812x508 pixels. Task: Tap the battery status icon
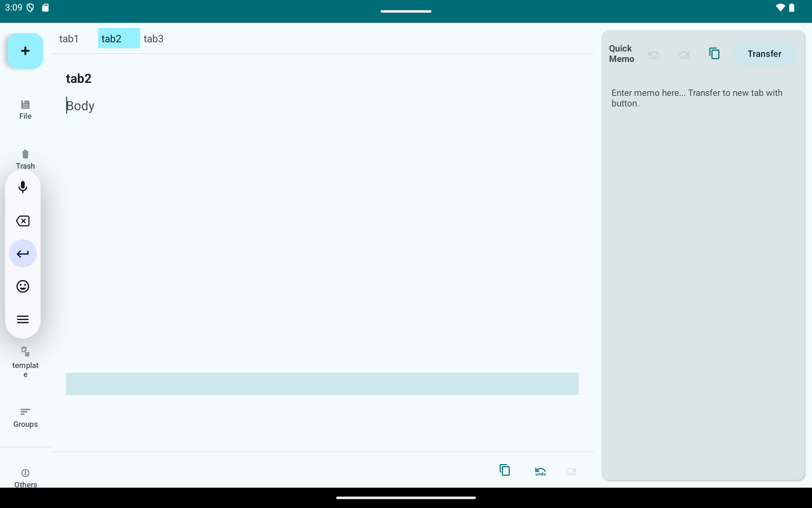click(792, 7)
